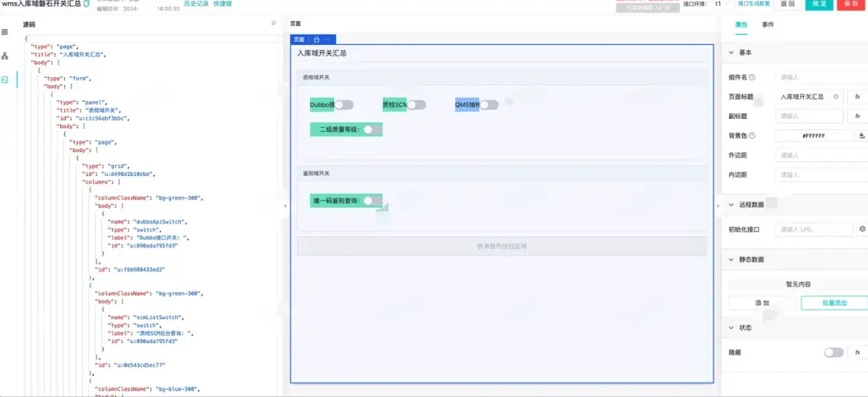Image resolution: width=868 pixels, height=397 pixels.
Task: Click code line "id": "u:d490d1b10ebe"
Action: pyautogui.click(x=118, y=174)
